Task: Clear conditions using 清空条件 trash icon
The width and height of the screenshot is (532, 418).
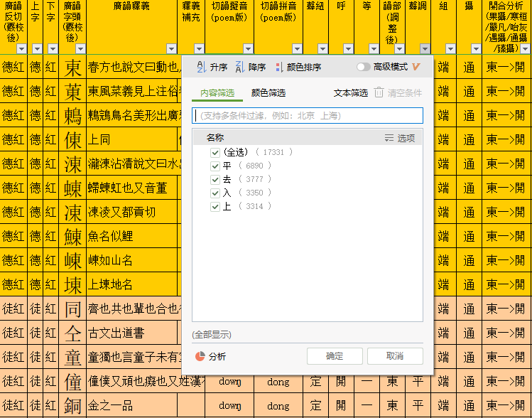Action: coord(379,92)
